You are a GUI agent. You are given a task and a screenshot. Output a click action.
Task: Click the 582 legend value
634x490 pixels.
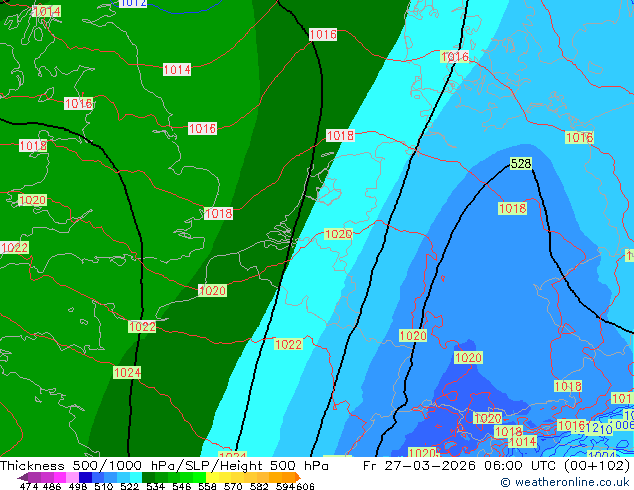tap(259, 486)
